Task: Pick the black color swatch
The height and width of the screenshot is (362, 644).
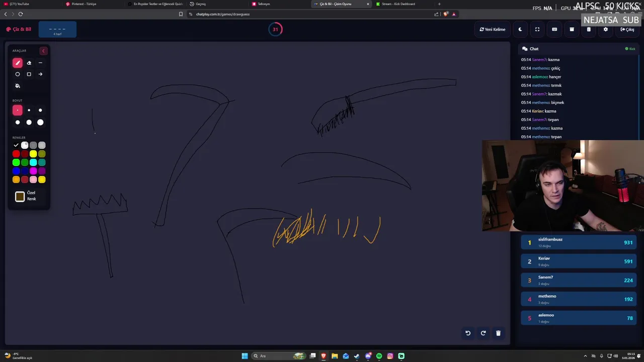Action: [16, 145]
